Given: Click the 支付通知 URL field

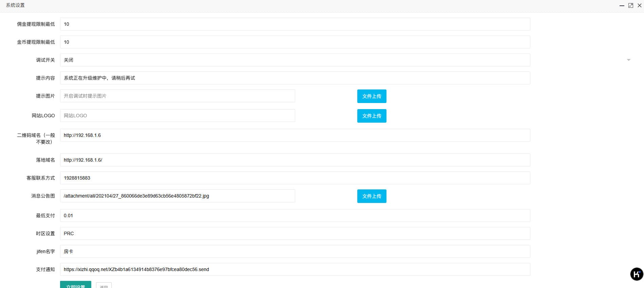Looking at the screenshot, I should [295, 269].
